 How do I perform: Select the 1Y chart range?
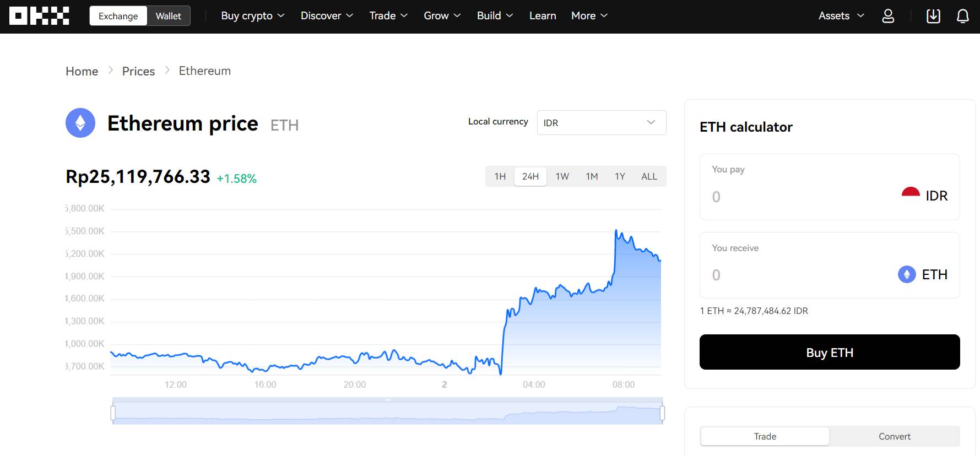click(x=620, y=176)
